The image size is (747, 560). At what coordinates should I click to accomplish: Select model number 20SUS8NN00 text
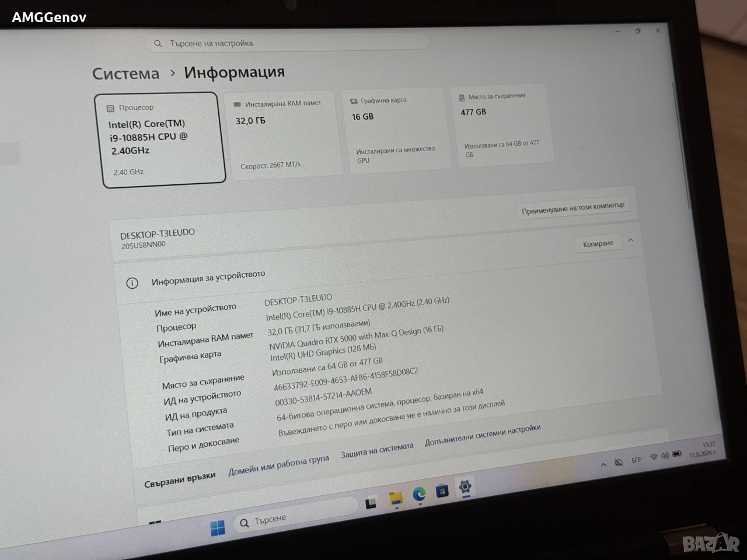coord(144,246)
